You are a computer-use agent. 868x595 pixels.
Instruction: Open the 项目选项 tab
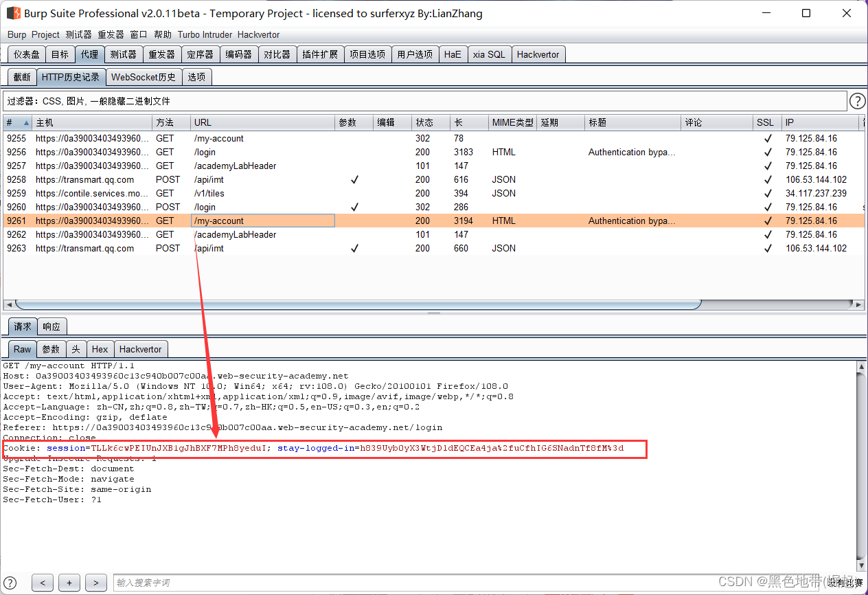point(367,54)
